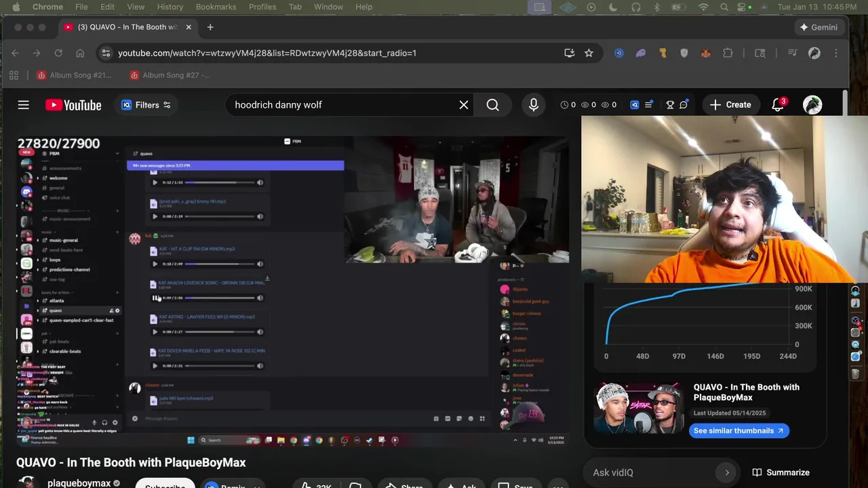Reload the current page
Viewport: 868px width, 488px height.
[58, 53]
